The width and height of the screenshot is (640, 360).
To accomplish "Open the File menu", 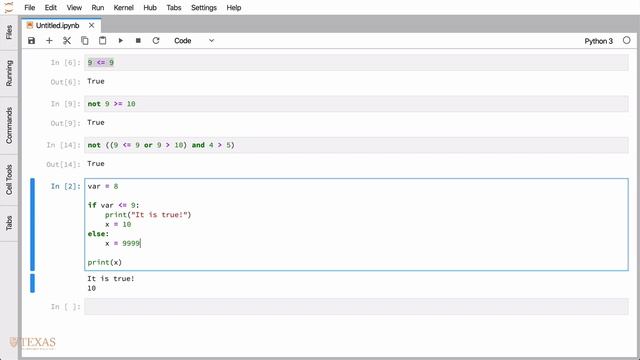I will (30, 7).
